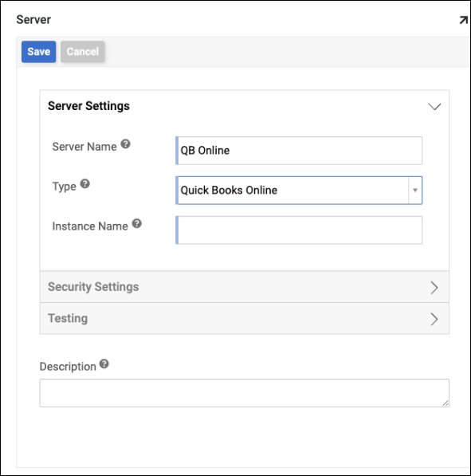Screen dimensions: 471x476
Task: Click the Server Settings heading
Action: [88, 106]
